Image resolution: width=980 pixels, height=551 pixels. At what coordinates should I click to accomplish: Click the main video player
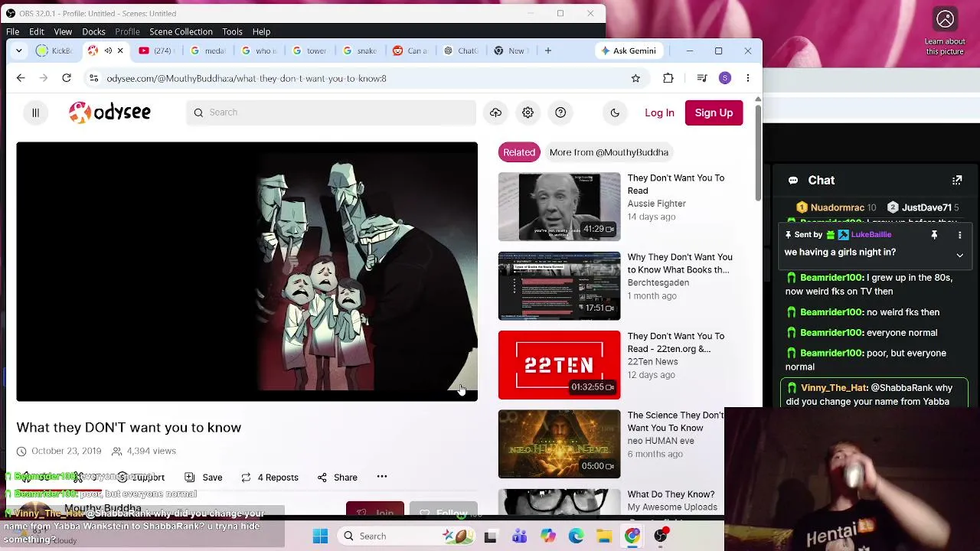[x=247, y=272]
